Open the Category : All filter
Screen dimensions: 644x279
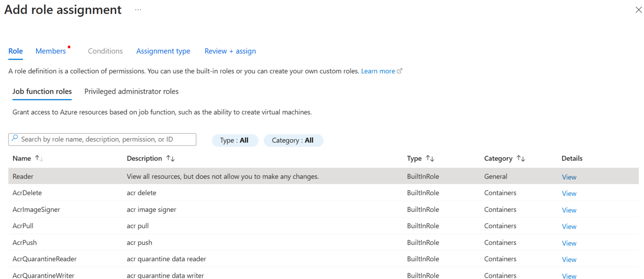[293, 141]
